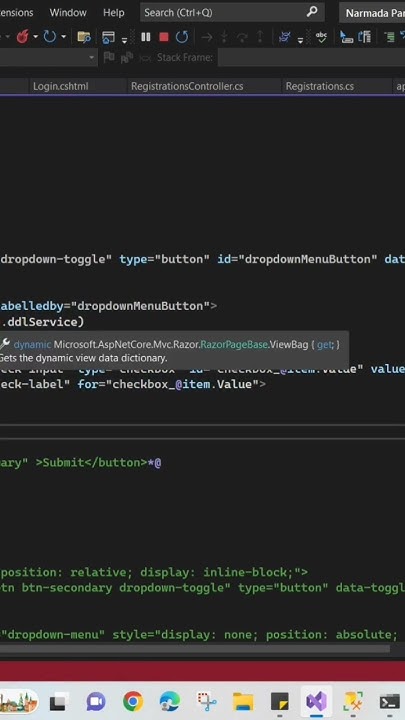Click the "dropdown-menu" class value
Screen dimensions: 405x720
click(x=53, y=635)
